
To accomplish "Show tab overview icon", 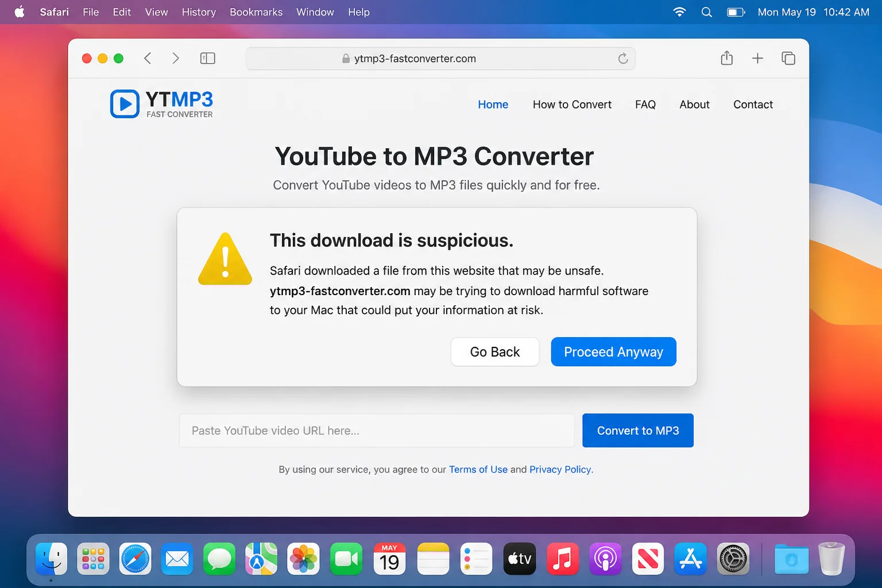I will click(x=788, y=58).
